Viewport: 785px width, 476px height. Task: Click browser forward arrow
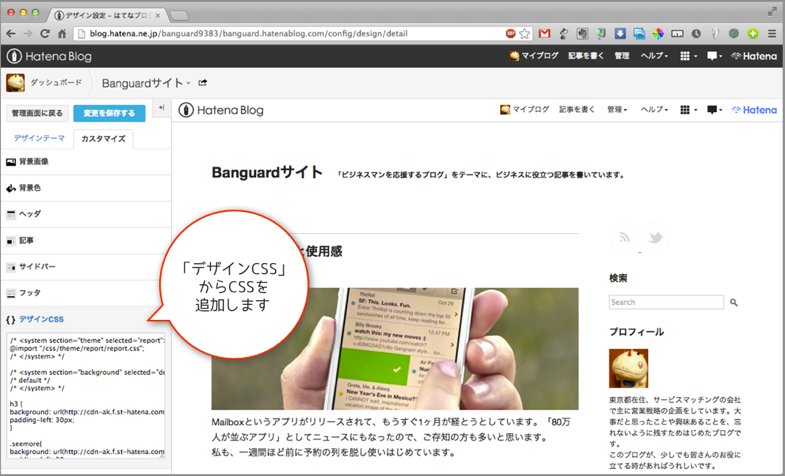[x=28, y=34]
